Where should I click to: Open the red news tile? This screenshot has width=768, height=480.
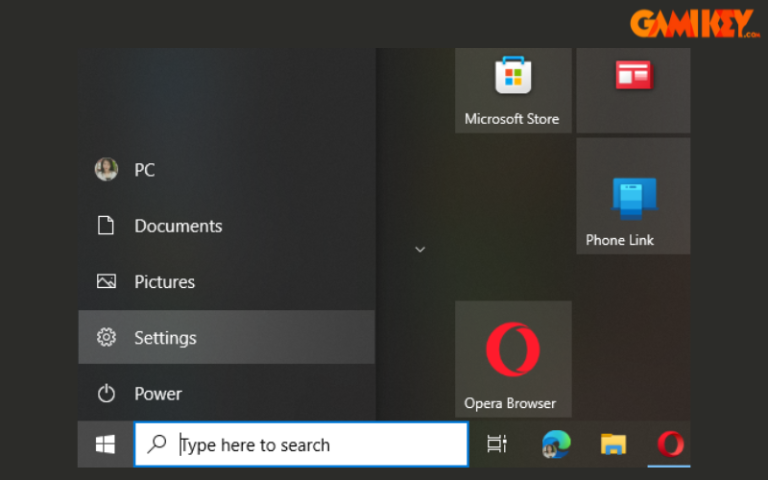pyautogui.click(x=633, y=90)
